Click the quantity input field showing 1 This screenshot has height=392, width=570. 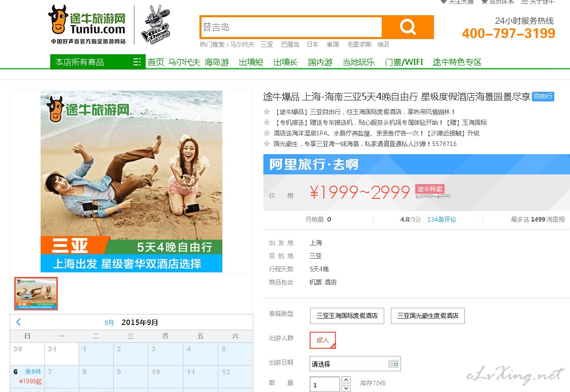325,384
